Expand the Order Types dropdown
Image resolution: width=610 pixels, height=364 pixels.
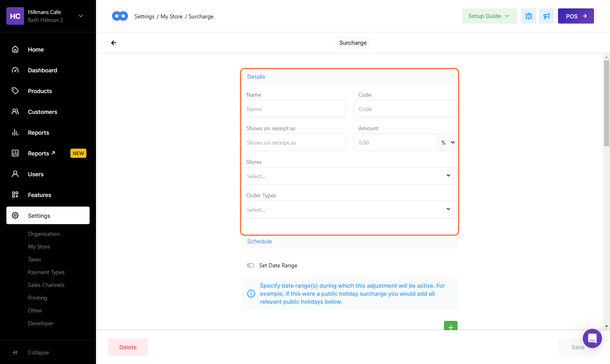pos(349,209)
